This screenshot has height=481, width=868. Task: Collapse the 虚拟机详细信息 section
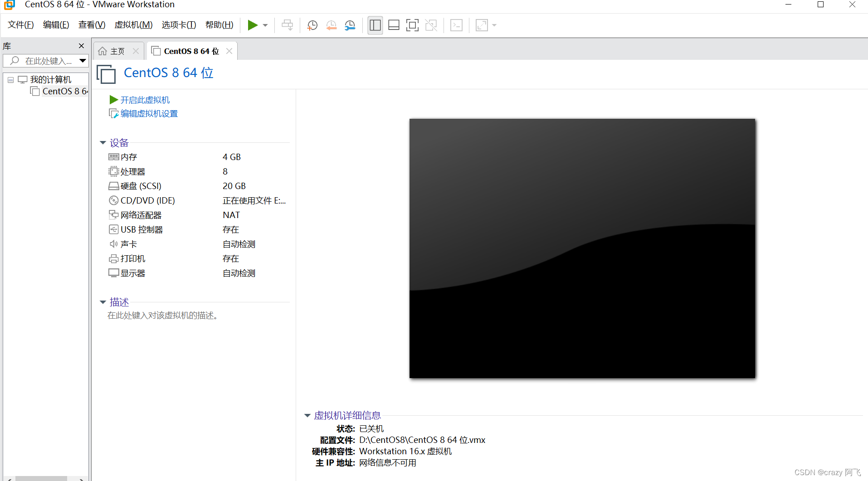coord(307,415)
